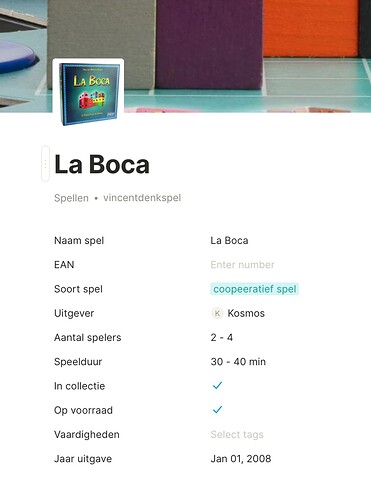Click the Uitgever property label
This screenshot has width=371, height=500.
pyautogui.click(x=74, y=313)
